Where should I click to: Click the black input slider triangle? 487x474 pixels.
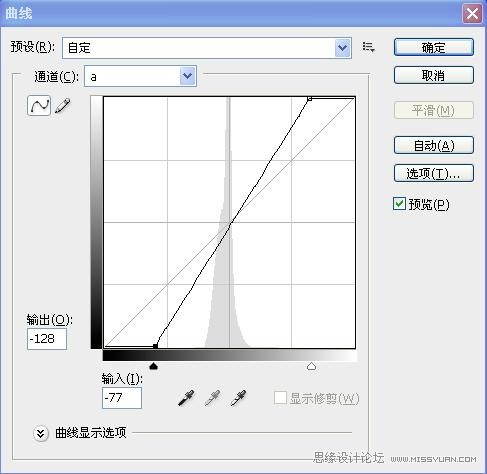153,366
